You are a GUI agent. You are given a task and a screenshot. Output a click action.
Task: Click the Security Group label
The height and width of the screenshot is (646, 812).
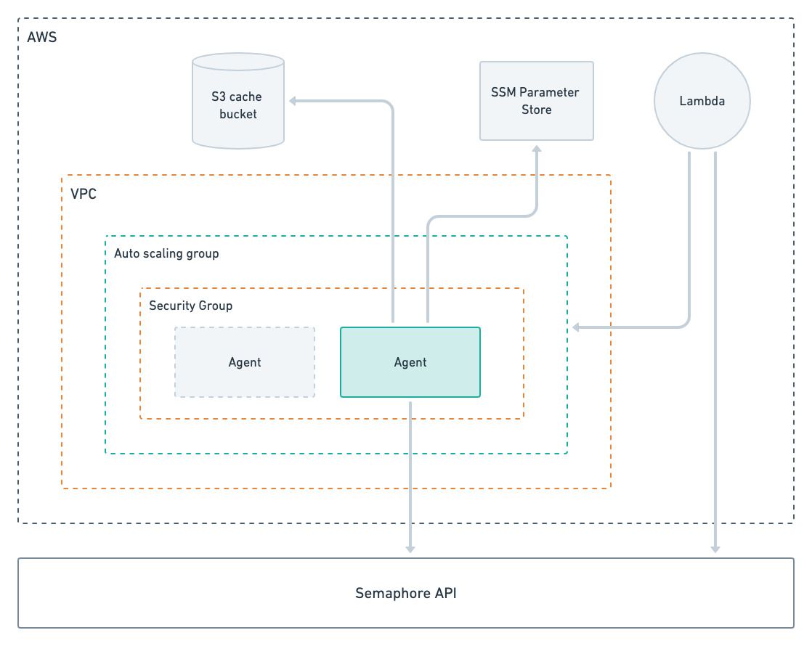(190, 306)
